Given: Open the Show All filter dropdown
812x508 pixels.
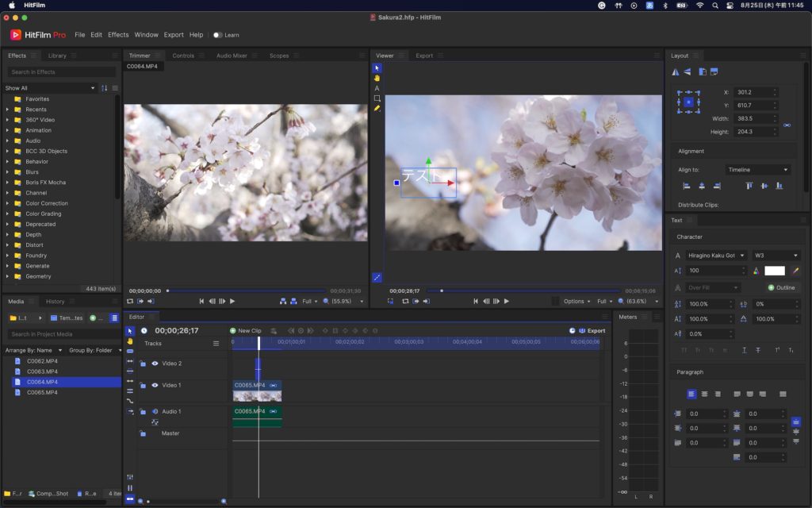Looking at the screenshot, I should [x=49, y=88].
